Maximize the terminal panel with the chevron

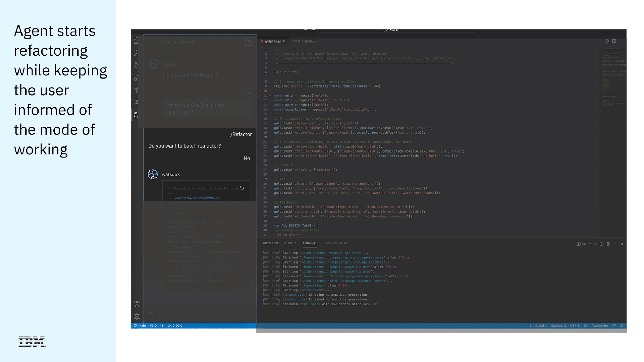pos(615,244)
